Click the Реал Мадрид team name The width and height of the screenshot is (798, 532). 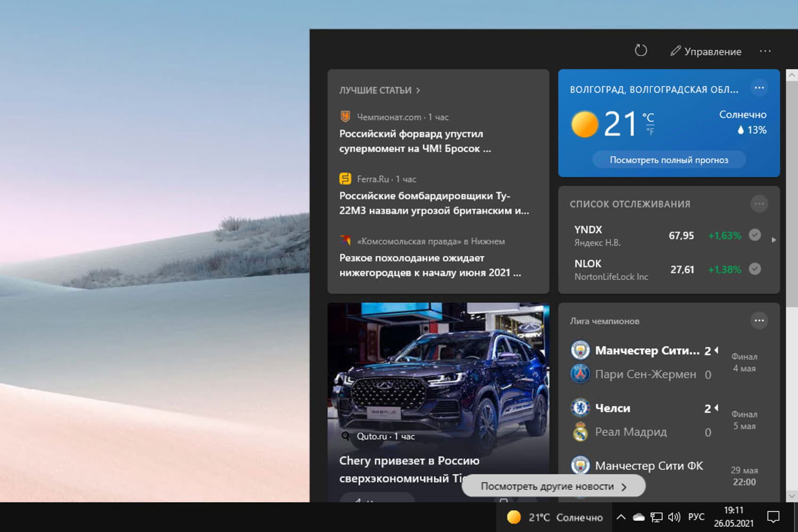tap(631, 431)
